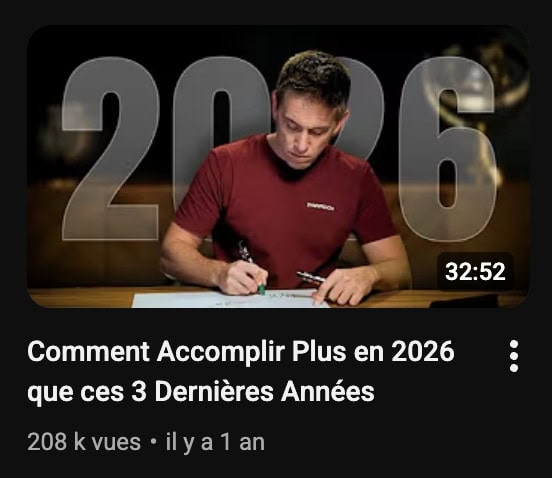
Task: Click the 32:52 duration badge
Action: point(475,271)
